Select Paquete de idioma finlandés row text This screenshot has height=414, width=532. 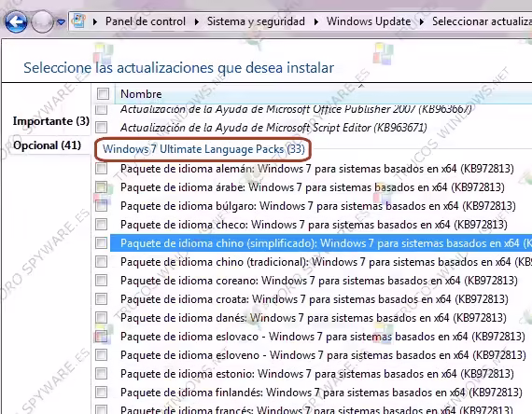pyautogui.click(x=321, y=393)
